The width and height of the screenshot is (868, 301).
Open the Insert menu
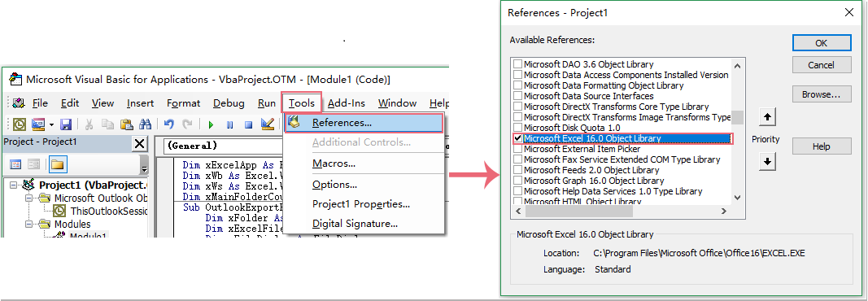(140, 103)
